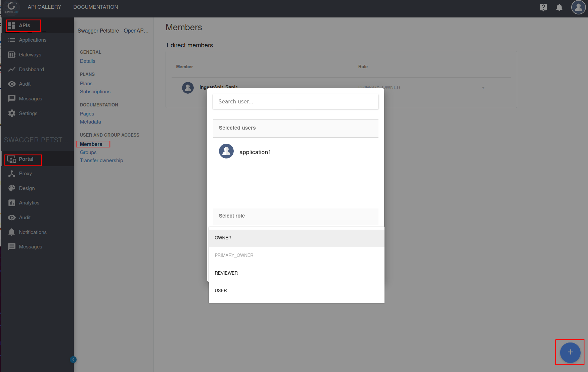This screenshot has width=588, height=372.
Task: Click the Proxy network icon
Action: [x=12, y=174]
